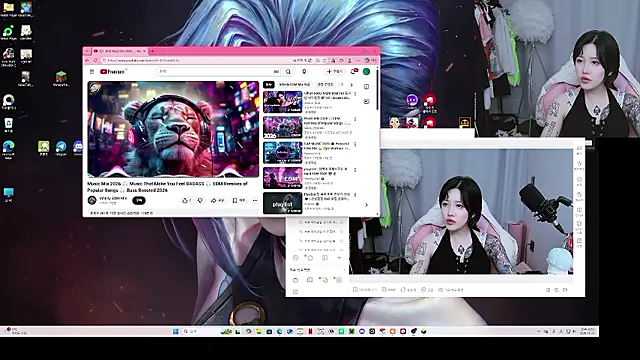640x360 pixels.
Task: Open Microsoft Edge desktop shortcut
Action: click(8, 149)
